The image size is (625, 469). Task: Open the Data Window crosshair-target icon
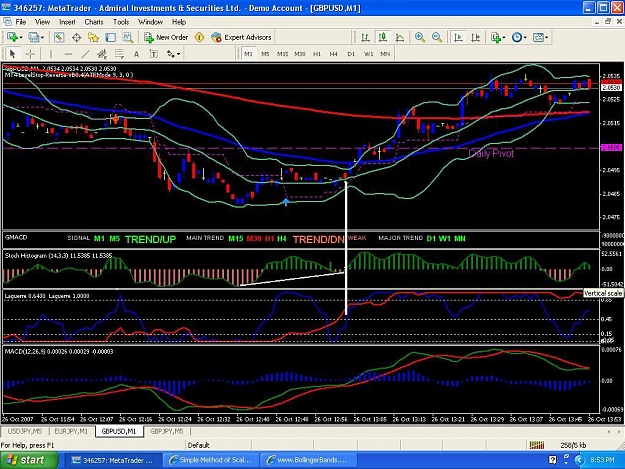click(x=76, y=37)
